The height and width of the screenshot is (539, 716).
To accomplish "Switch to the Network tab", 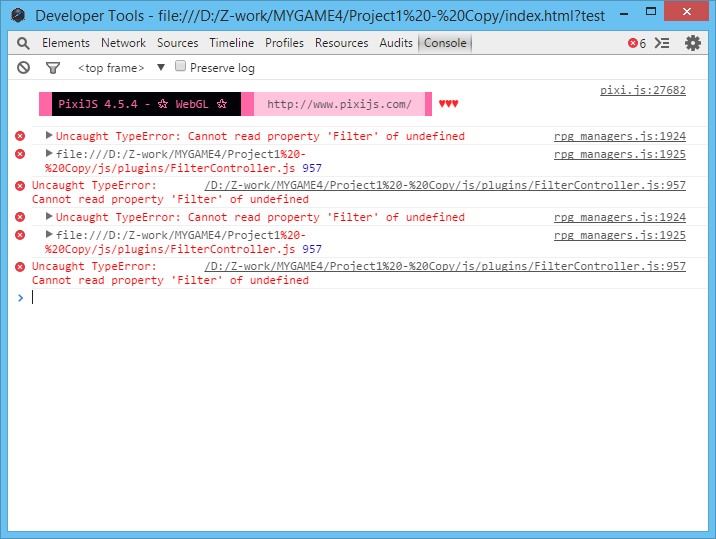I will point(123,43).
